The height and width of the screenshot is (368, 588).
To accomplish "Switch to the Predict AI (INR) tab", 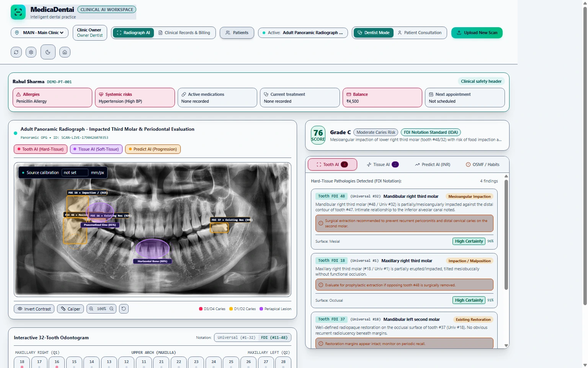I will (432, 164).
